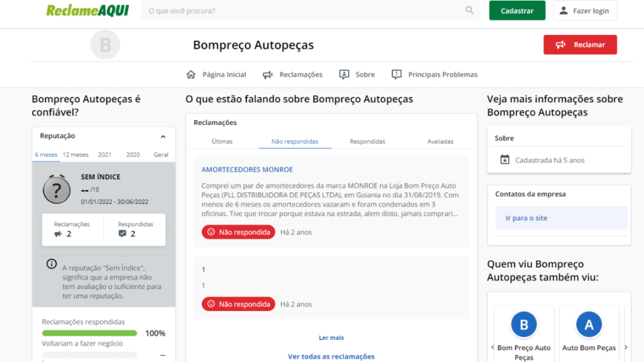Click the calendar icon beside Cadastrada
Screen dimensions: 644x362
504,160
